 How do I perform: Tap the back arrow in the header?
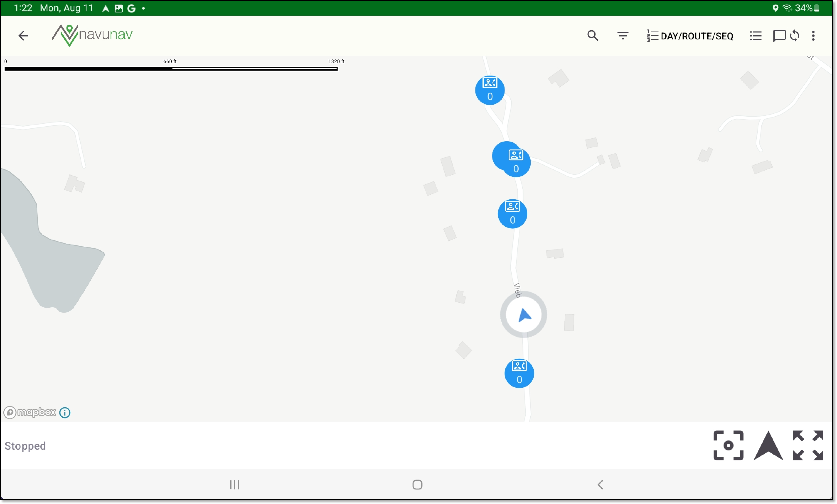pos(23,36)
